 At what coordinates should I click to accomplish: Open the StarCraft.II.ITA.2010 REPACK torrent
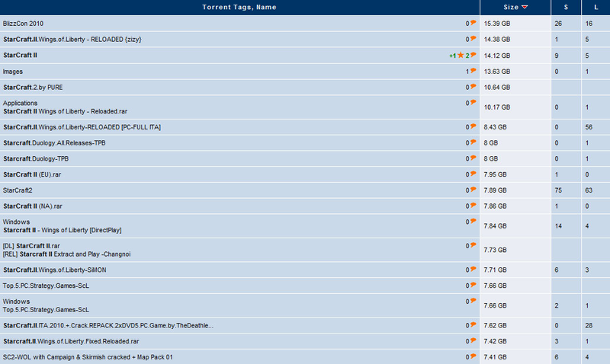(x=108, y=325)
